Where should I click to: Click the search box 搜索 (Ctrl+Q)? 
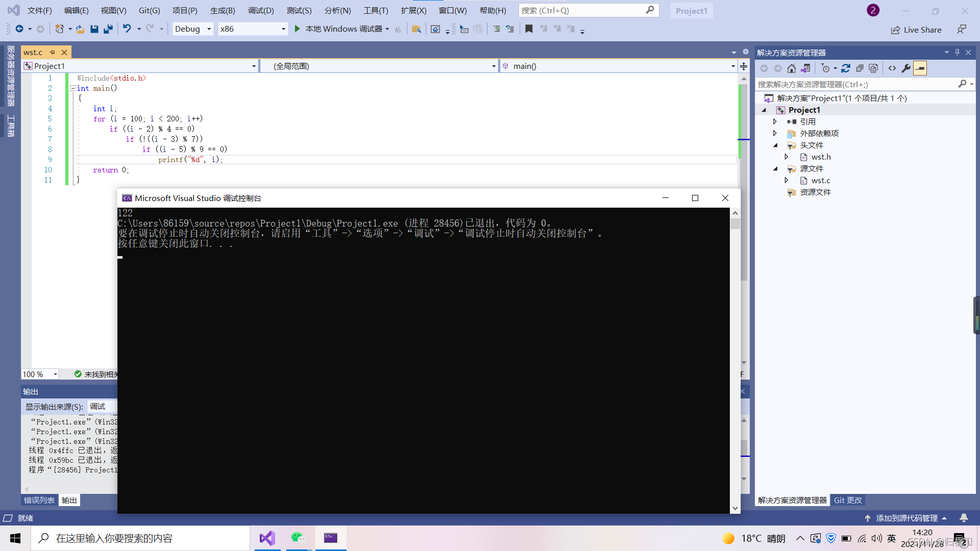point(589,10)
